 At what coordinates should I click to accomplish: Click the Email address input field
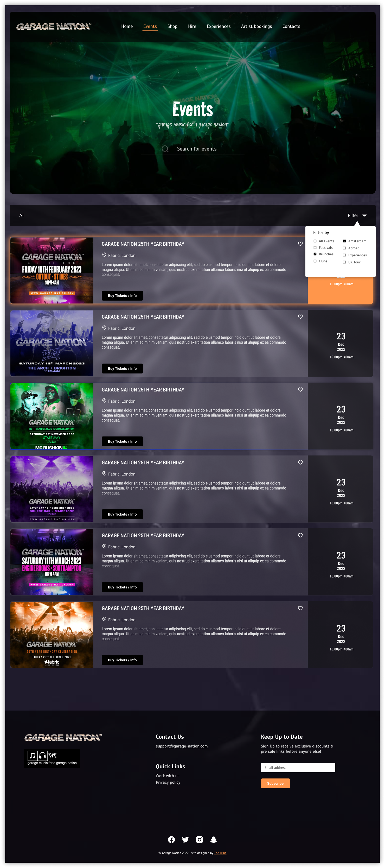point(298,767)
